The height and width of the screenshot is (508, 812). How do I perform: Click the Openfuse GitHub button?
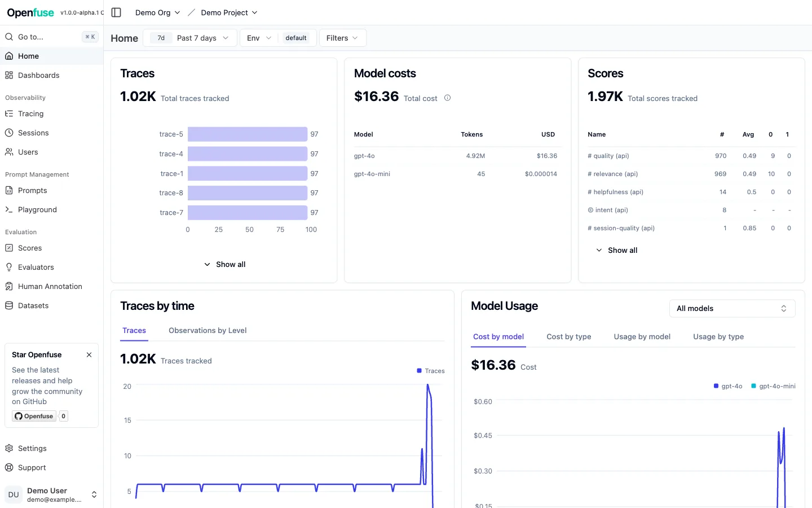point(34,416)
